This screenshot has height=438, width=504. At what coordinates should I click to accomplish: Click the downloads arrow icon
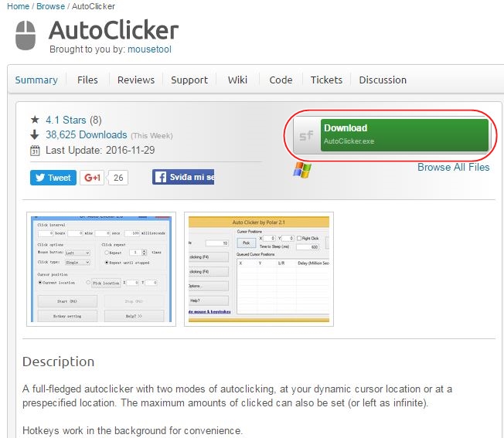pyautogui.click(x=34, y=135)
